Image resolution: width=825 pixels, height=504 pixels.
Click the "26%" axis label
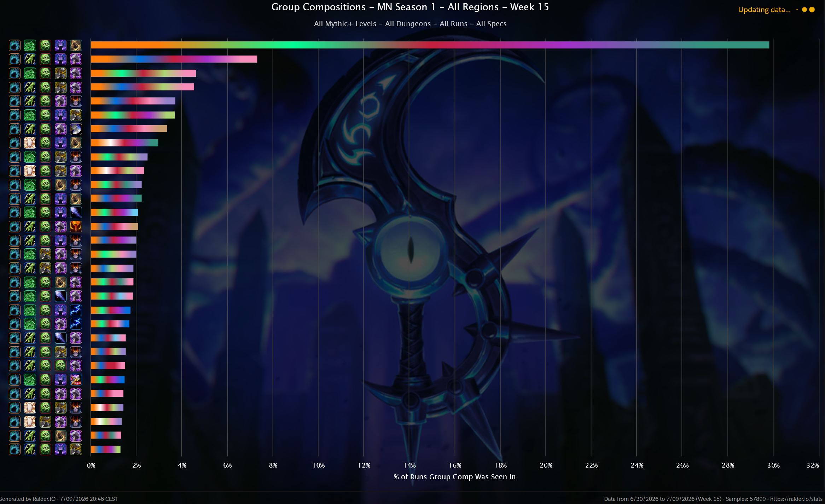(x=682, y=465)
